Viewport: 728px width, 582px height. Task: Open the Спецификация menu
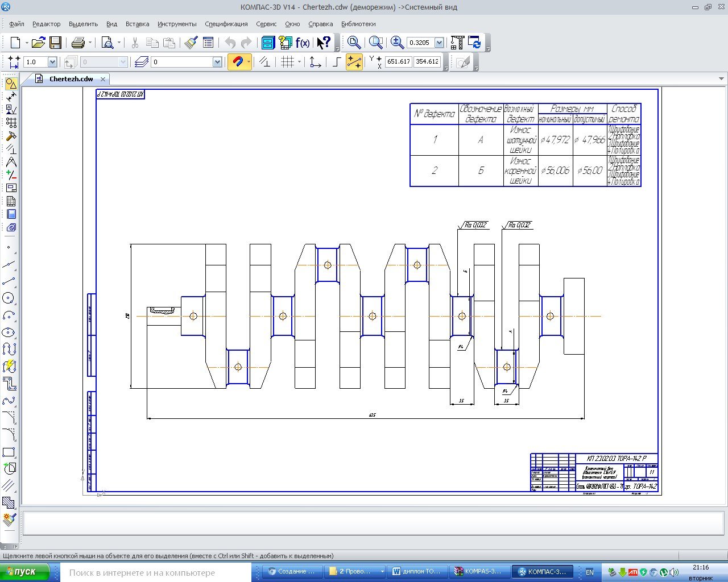click(226, 24)
